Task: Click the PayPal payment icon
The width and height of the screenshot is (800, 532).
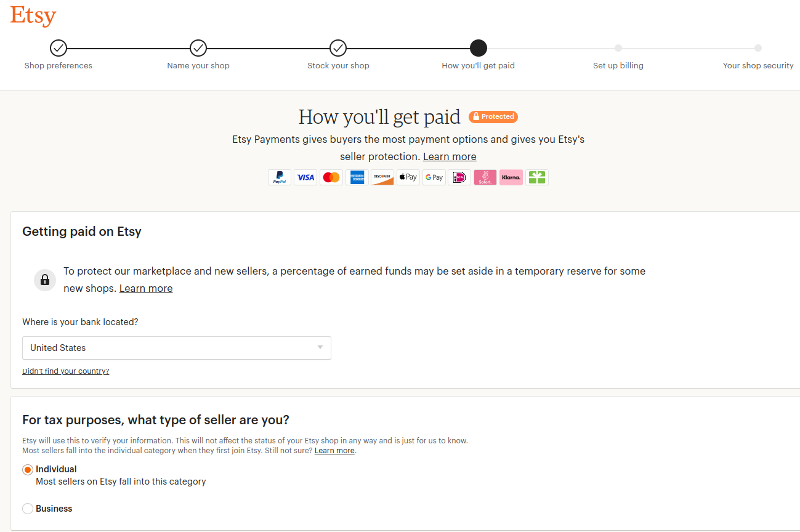Action: (x=280, y=177)
